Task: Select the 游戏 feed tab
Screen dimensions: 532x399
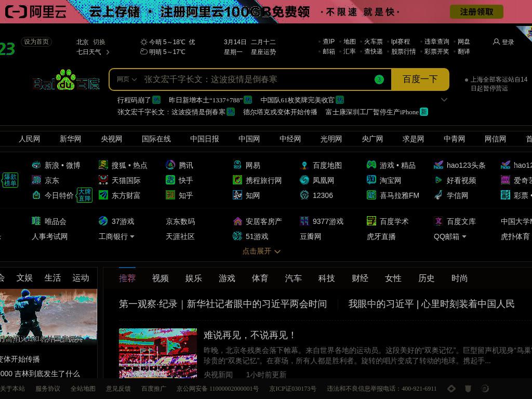Action: (227, 278)
